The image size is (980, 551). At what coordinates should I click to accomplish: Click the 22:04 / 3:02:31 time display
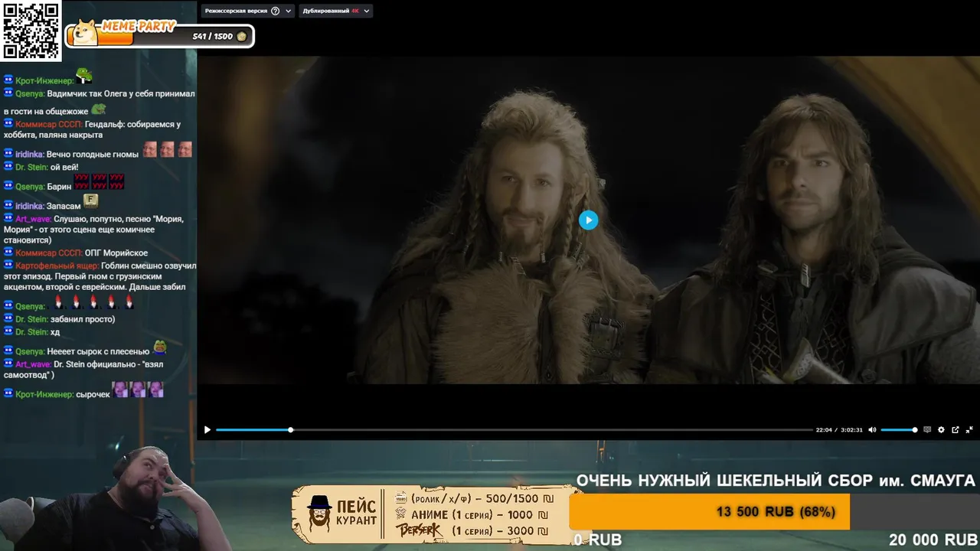[839, 430]
